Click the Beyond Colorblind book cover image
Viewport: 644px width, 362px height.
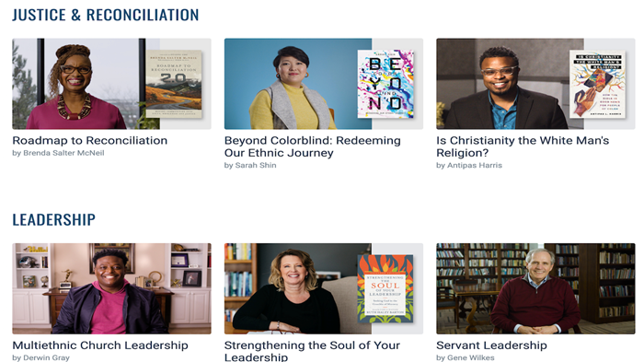click(x=385, y=84)
